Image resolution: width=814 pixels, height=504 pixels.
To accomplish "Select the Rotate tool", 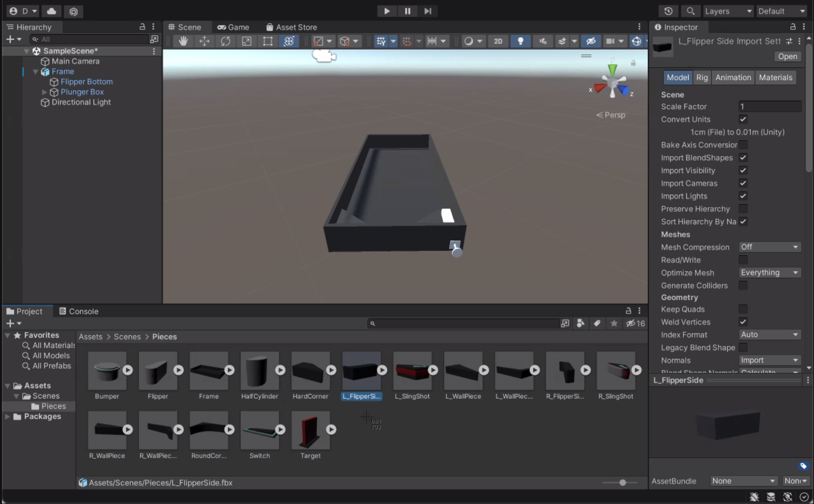I will (225, 41).
